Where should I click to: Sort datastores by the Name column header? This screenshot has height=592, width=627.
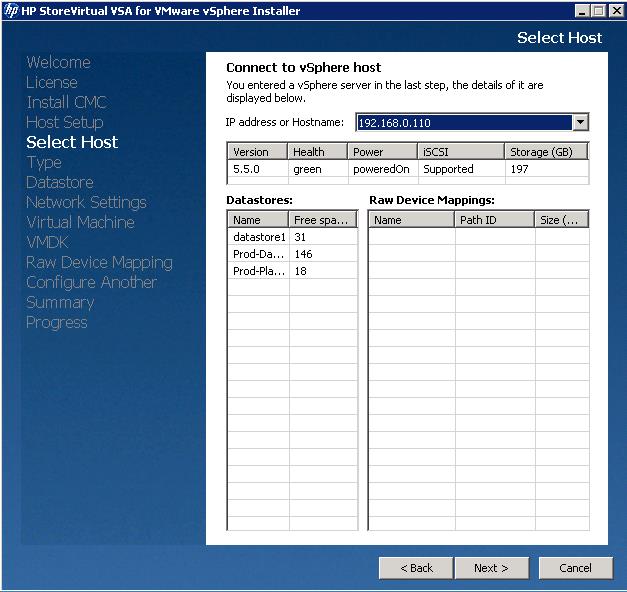pyautogui.click(x=258, y=220)
